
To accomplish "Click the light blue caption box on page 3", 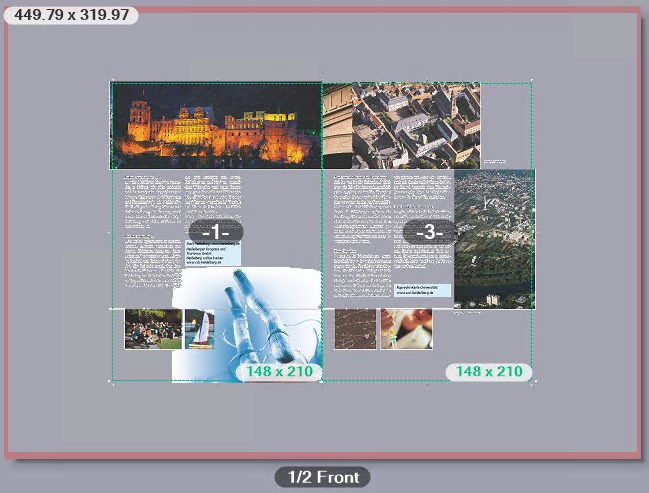I will [422, 291].
